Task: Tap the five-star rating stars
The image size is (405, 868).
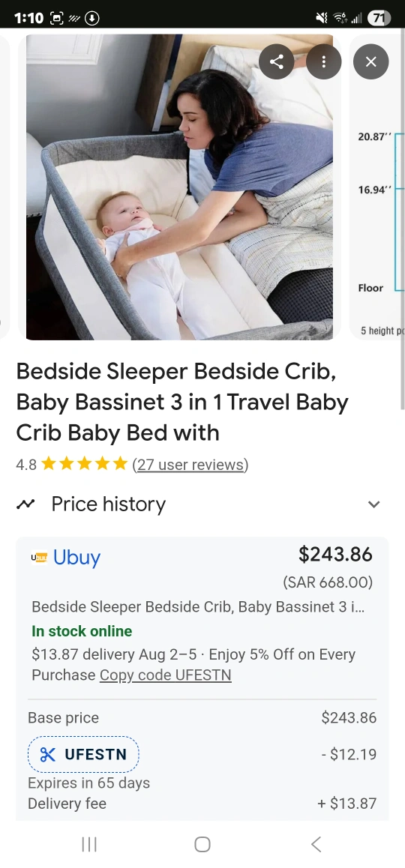Action: click(84, 464)
